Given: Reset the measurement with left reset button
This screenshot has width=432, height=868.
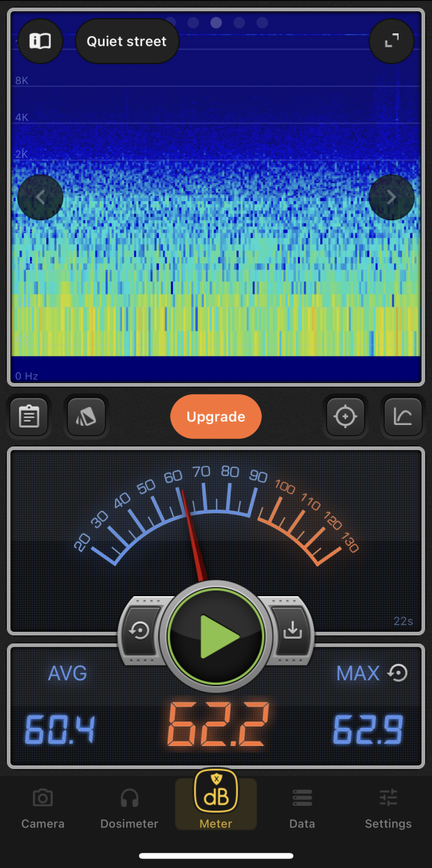Looking at the screenshot, I should pyautogui.click(x=140, y=631).
